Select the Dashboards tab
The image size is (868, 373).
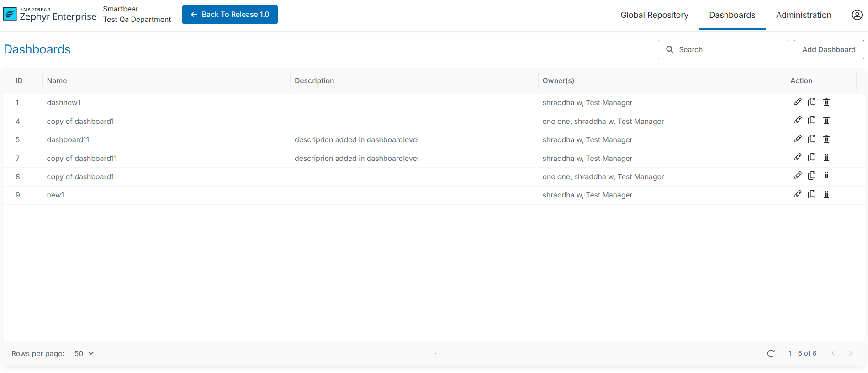point(732,15)
